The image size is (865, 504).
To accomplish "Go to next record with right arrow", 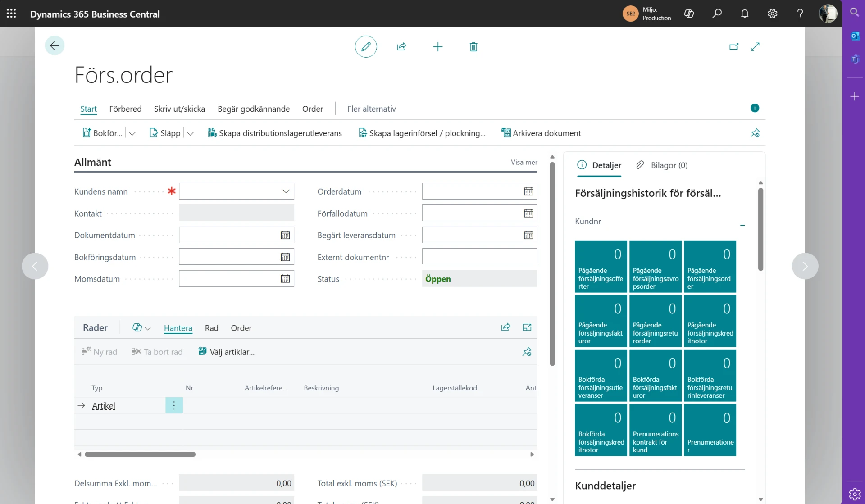I will point(805,266).
